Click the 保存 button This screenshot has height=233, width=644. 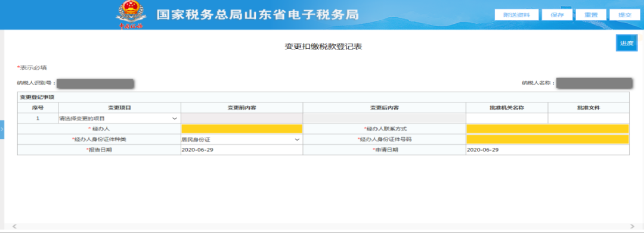pos(557,15)
